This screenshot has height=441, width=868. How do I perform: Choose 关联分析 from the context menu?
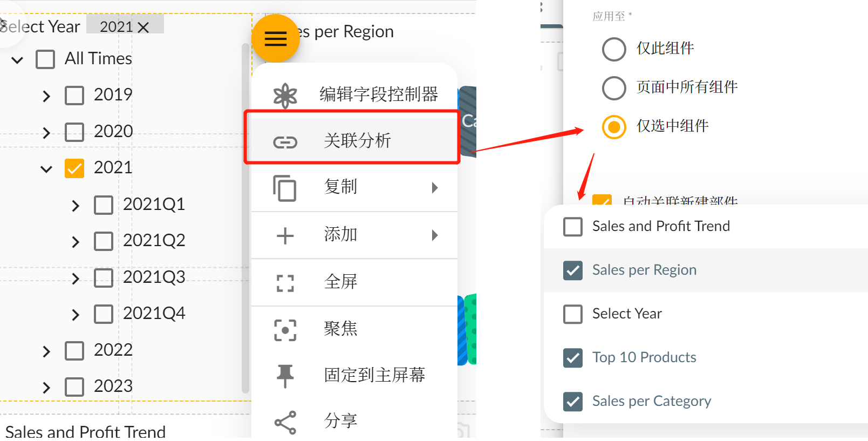[357, 141]
